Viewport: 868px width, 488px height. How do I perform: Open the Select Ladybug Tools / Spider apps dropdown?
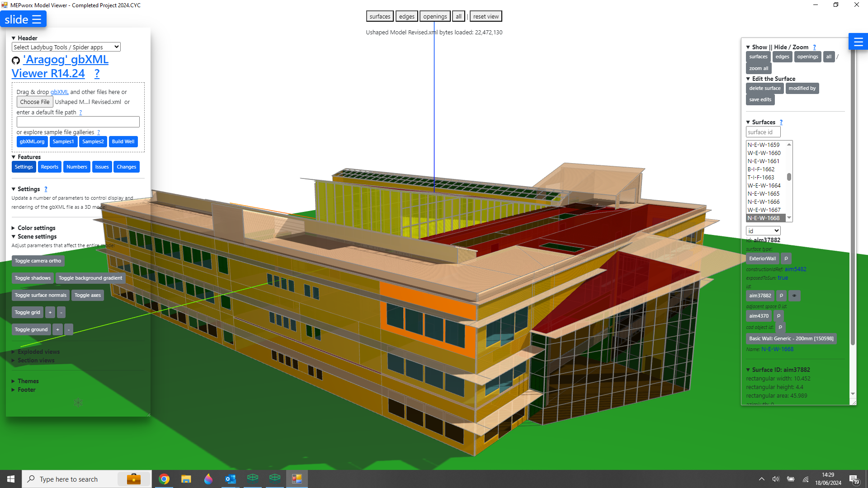point(66,47)
